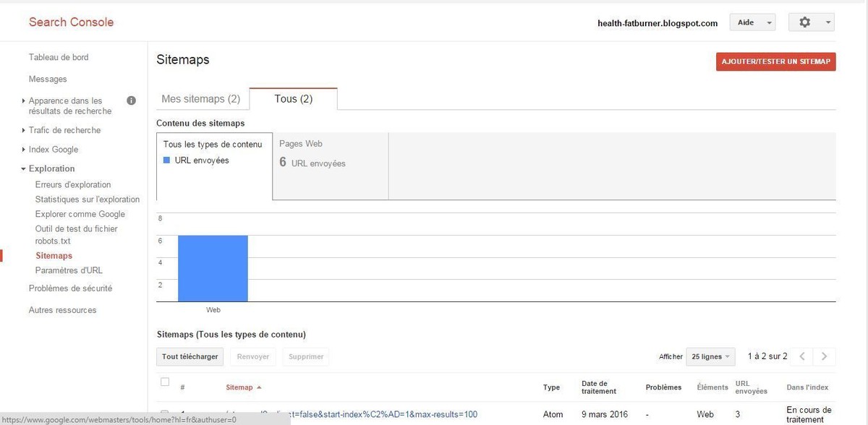Click the info icon beside Apparence

point(132,101)
